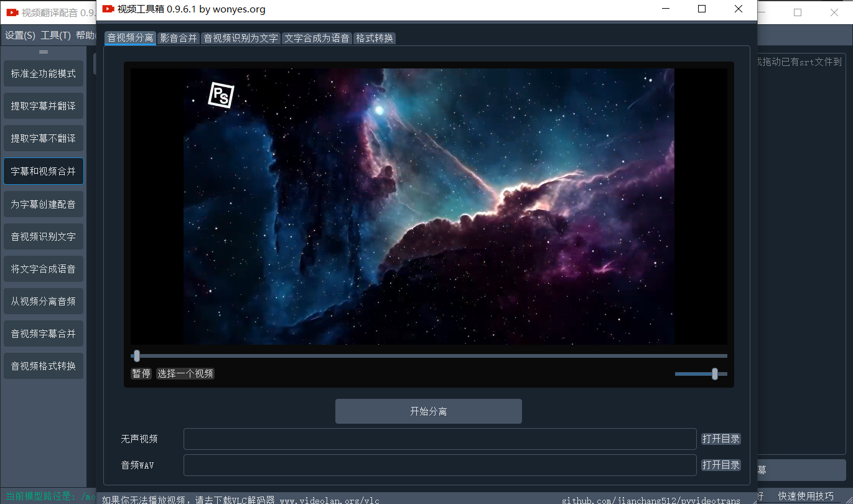The height and width of the screenshot is (504, 853).
Task: Click the 无声视频 output path field
Action: pos(440,439)
